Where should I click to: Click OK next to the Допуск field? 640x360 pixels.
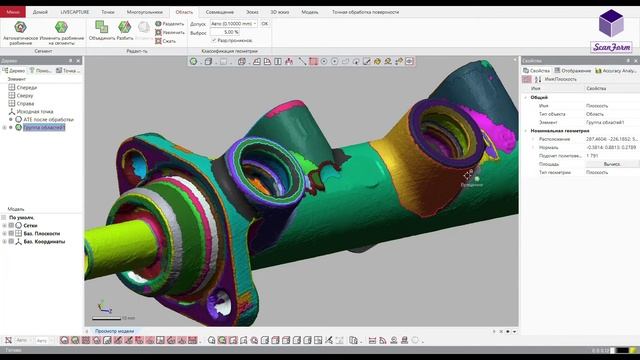click(x=264, y=24)
